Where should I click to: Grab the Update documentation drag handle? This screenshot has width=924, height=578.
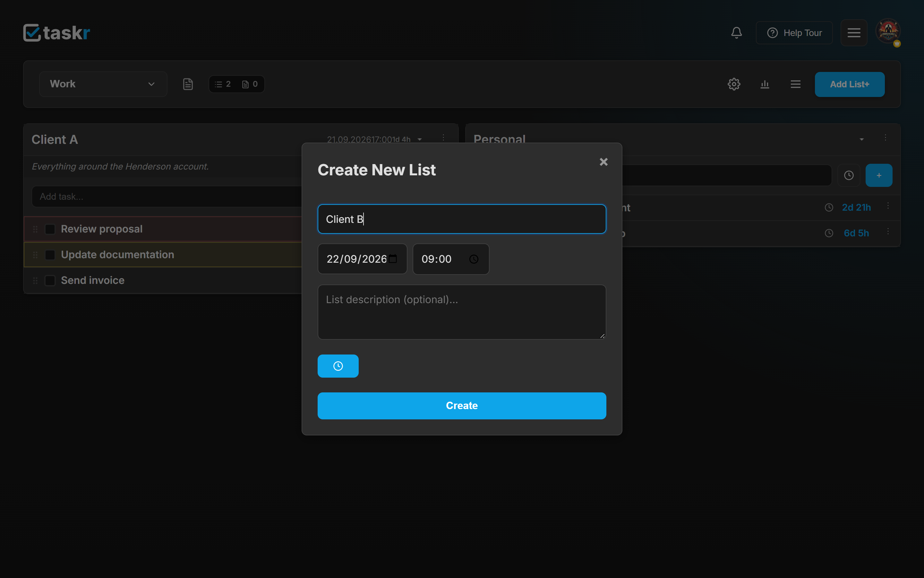click(35, 255)
